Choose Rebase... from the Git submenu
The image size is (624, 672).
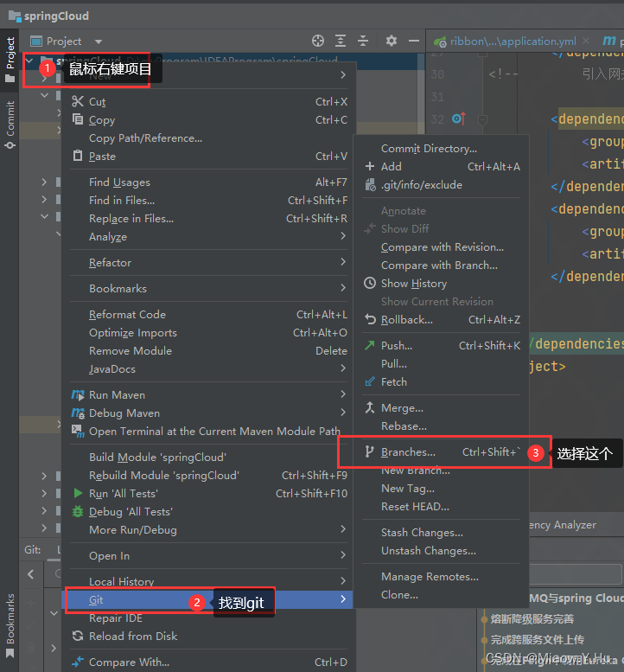point(404,426)
